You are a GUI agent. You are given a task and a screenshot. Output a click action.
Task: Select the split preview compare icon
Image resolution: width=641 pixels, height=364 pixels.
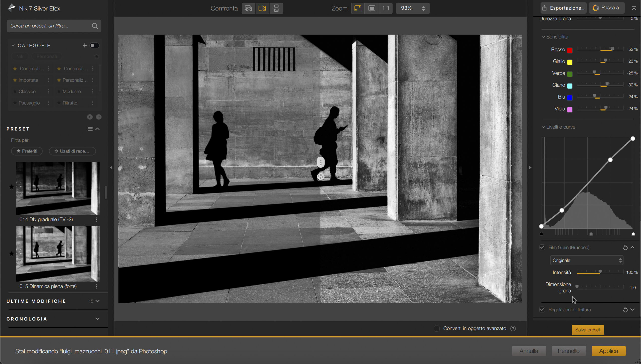click(x=262, y=8)
